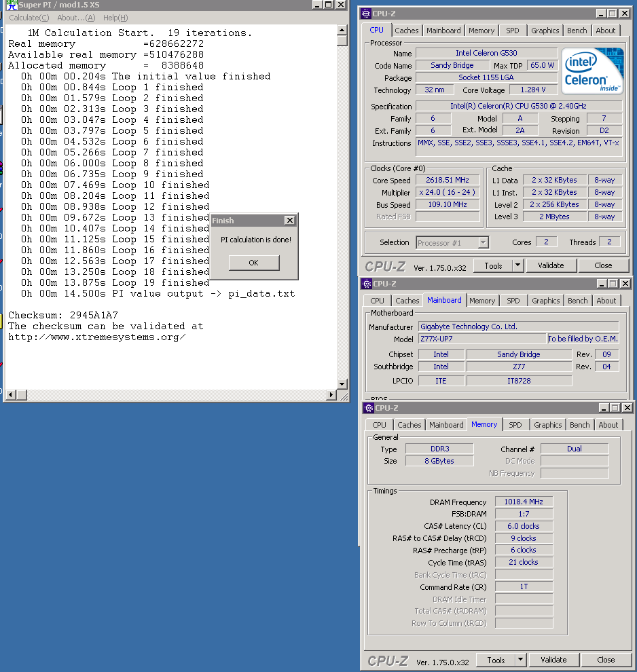
Task: Click Super PI vertical scrollbar down arrow
Action: (342, 384)
